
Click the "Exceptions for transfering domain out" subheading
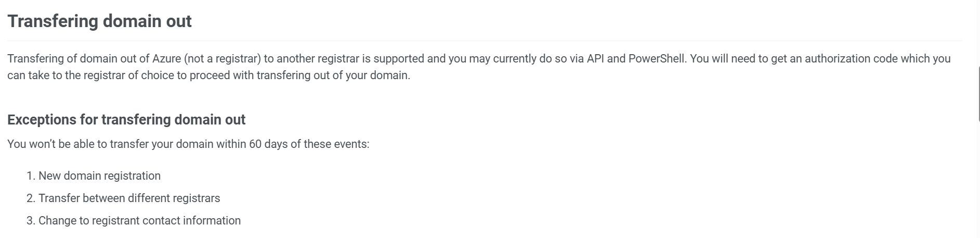click(x=126, y=120)
